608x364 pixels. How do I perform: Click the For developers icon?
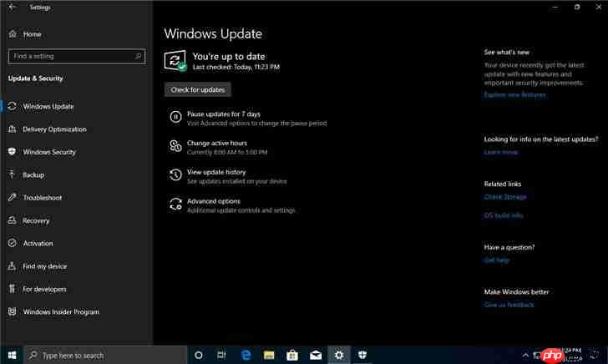pyautogui.click(x=12, y=289)
